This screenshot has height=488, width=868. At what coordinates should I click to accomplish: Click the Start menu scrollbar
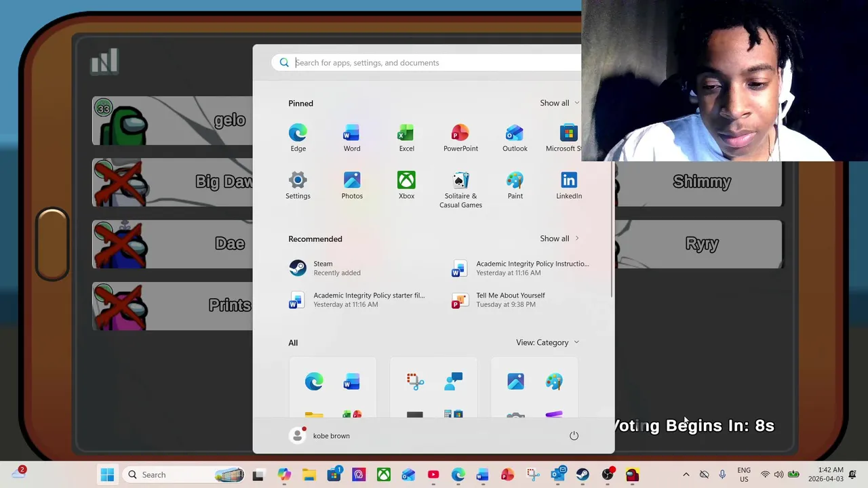(612, 230)
